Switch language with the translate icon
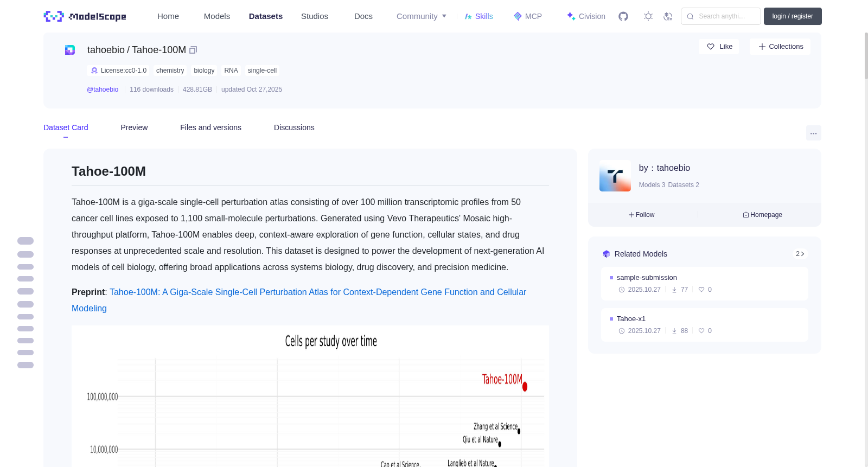The width and height of the screenshot is (868, 467). tap(668, 16)
